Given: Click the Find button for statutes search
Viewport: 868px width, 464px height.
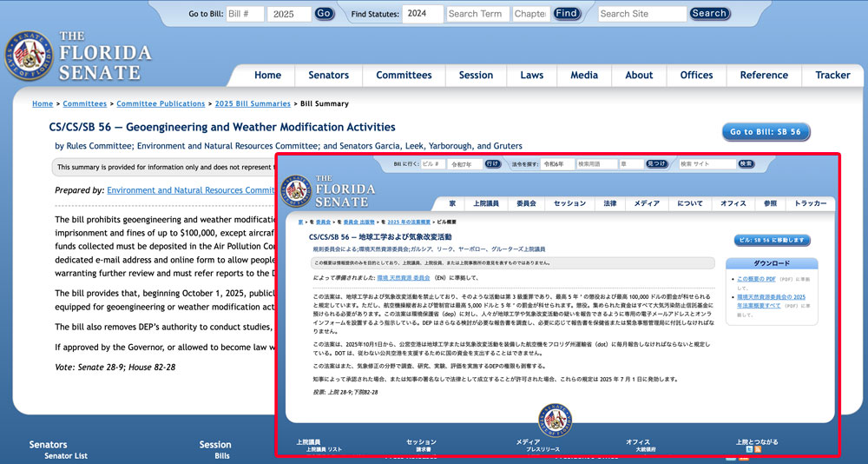Looking at the screenshot, I should tap(566, 14).
